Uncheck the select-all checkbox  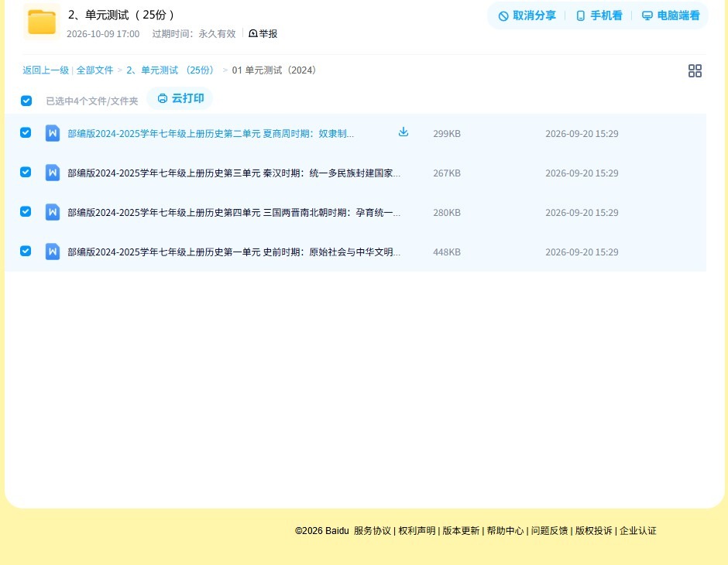pos(26,101)
